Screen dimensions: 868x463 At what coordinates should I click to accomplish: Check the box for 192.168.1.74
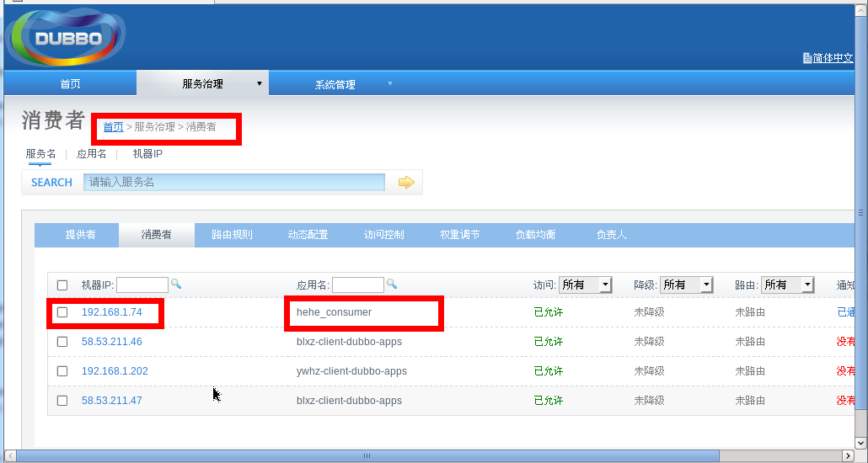[62, 312]
